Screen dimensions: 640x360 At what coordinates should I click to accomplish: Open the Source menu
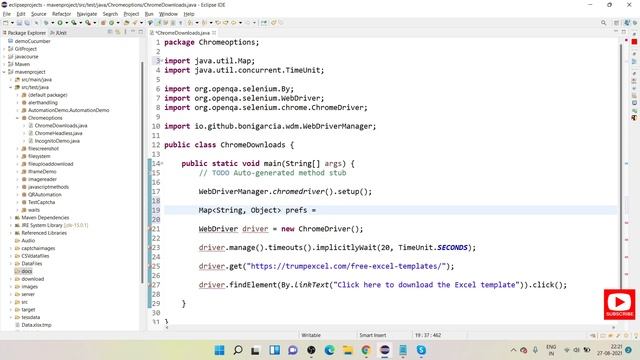38,14
